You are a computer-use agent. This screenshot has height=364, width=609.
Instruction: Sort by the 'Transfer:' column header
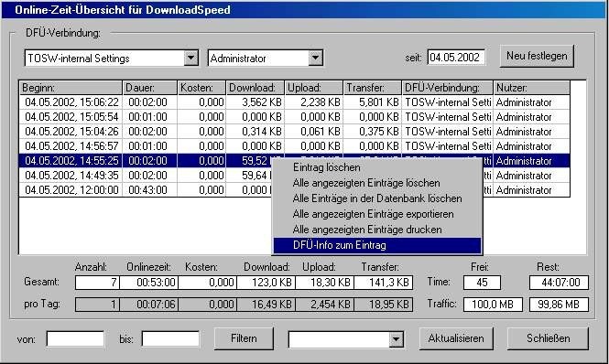(373, 88)
